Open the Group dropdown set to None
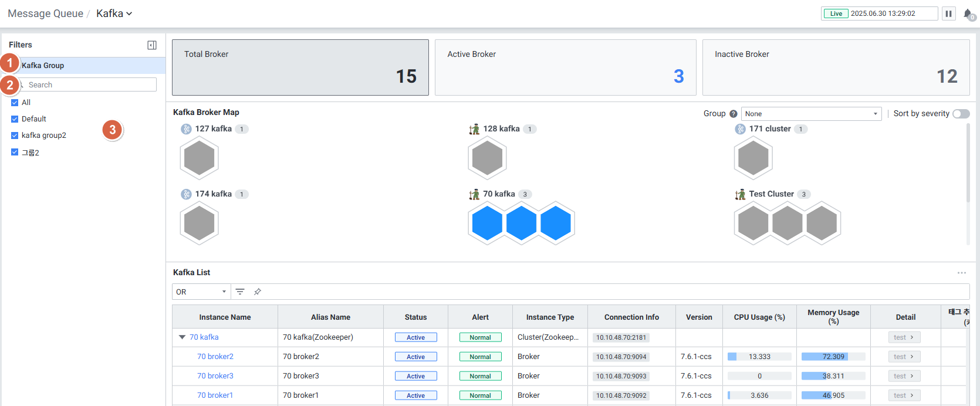The width and height of the screenshot is (980, 406). 811,114
